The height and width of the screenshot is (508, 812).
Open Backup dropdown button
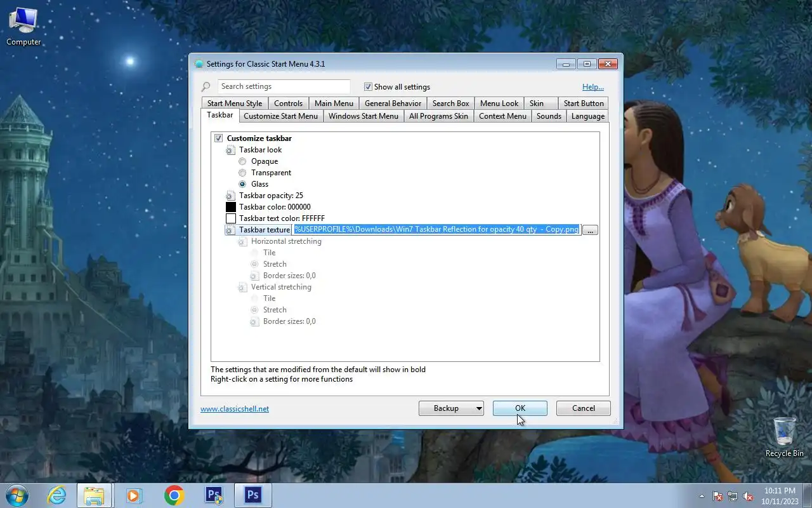451,408
